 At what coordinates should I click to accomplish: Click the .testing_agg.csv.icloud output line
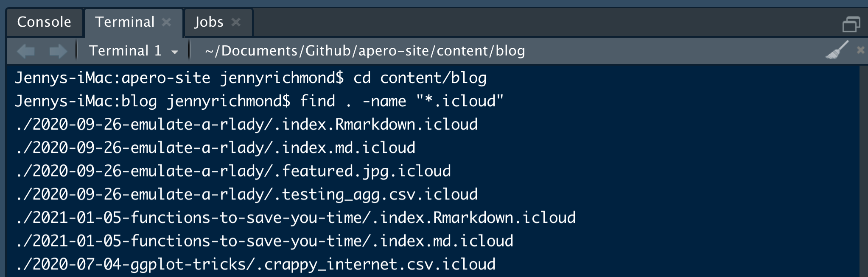(246, 194)
